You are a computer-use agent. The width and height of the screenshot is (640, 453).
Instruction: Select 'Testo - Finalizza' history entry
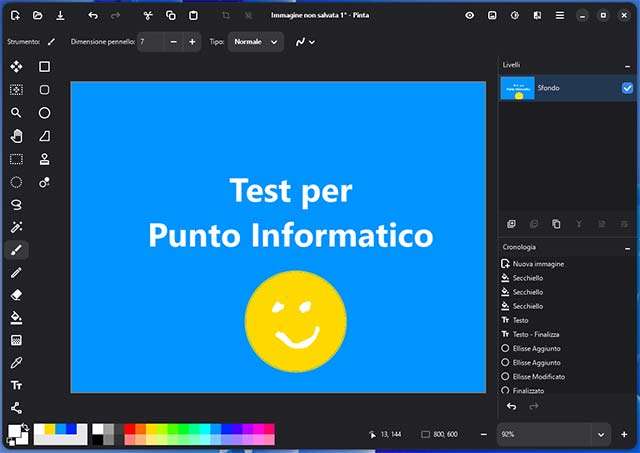tap(567, 334)
